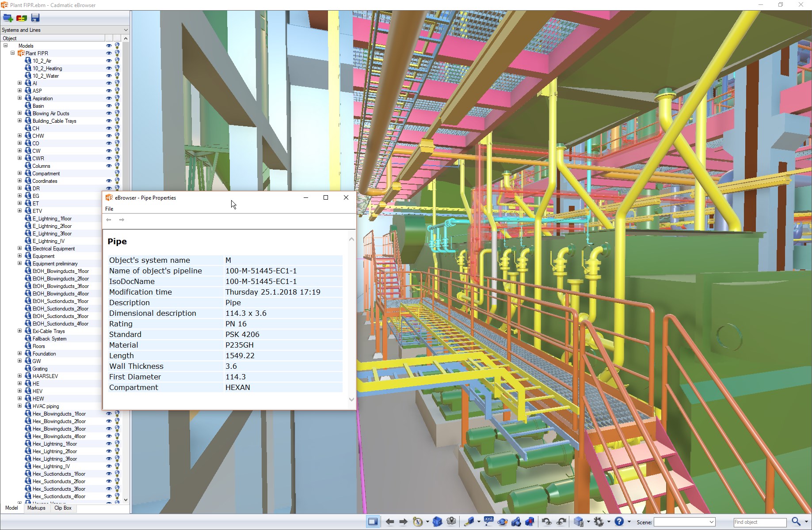812x530 pixels.
Task: Click tree scrollbar up arrow
Action: pos(126,38)
